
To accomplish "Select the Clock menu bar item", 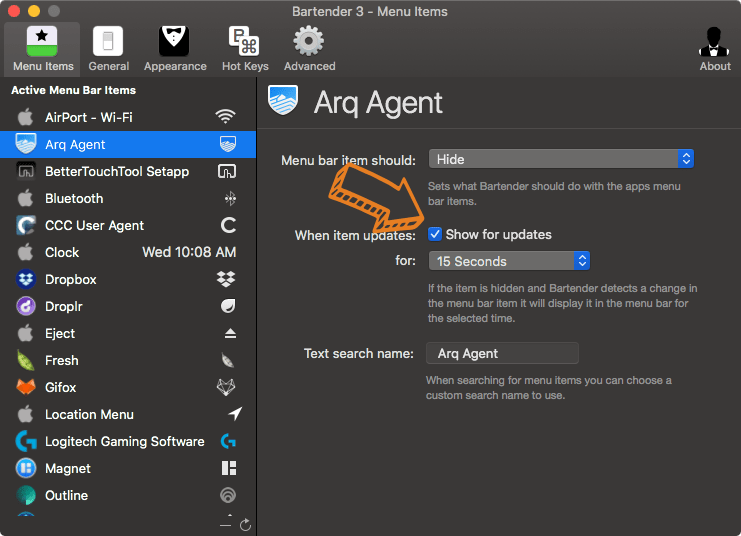I will click(x=128, y=252).
